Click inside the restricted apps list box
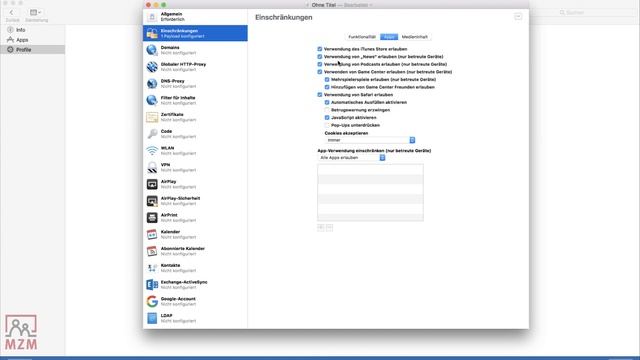The image size is (640, 360). (x=371, y=193)
